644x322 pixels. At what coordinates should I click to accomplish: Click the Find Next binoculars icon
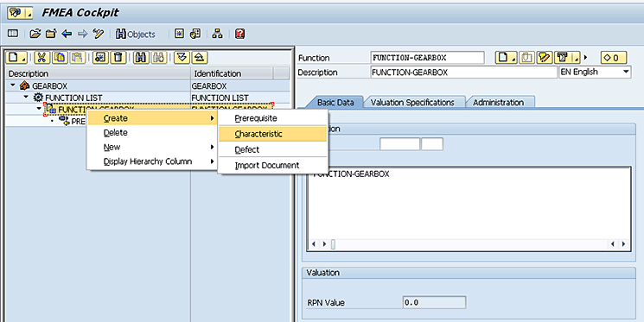(159, 58)
